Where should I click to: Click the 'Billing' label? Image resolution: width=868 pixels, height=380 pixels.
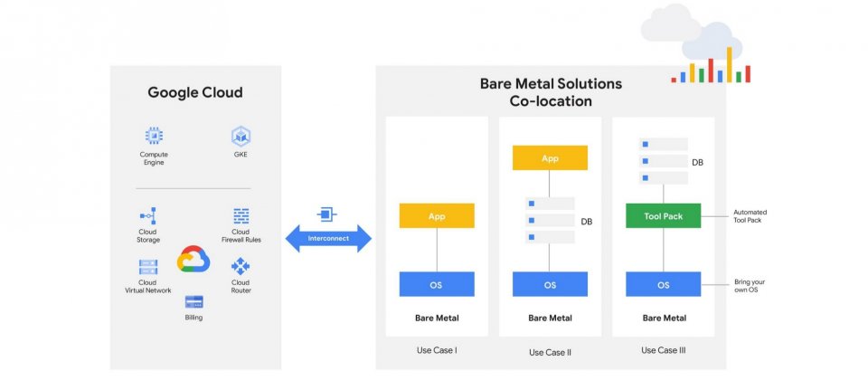coord(193,318)
